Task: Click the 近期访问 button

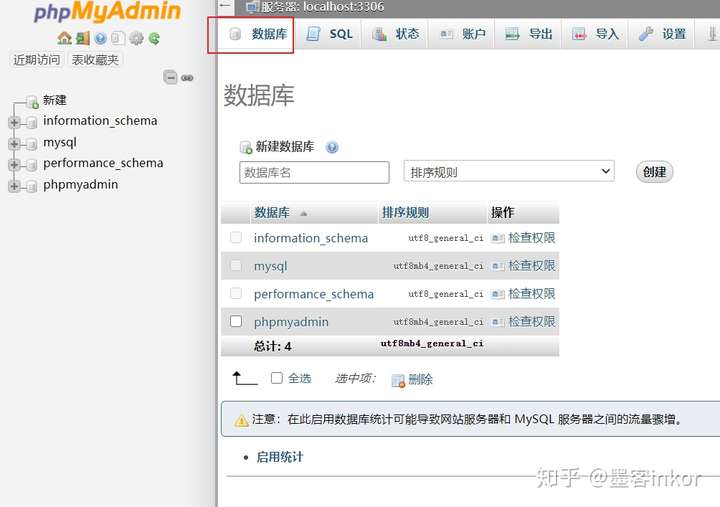Action: 37,60
